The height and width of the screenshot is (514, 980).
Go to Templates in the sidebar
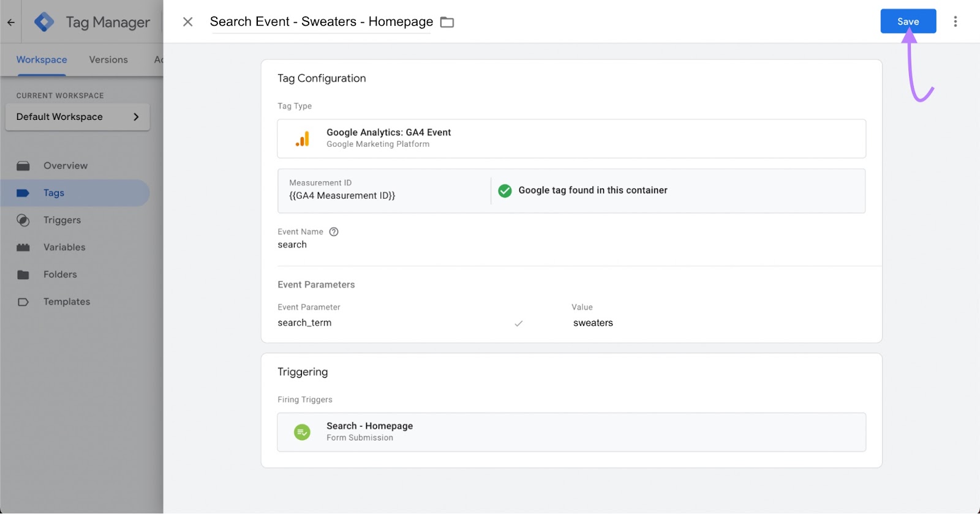[x=67, y=302]
